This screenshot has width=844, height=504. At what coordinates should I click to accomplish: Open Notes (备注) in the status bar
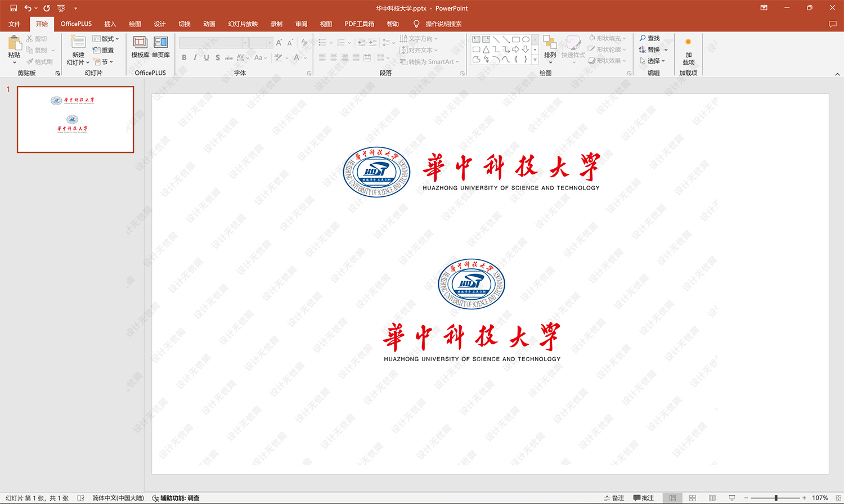(x=614, y=498)
